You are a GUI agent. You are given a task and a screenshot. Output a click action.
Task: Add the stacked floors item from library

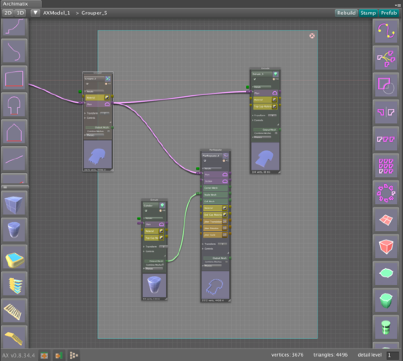(14, 285)
